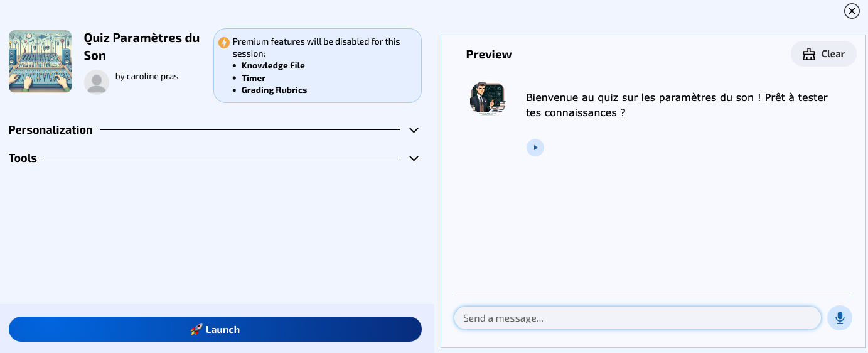
Task: Open the quiz cover thumbnail image
Action: [40, 62]
